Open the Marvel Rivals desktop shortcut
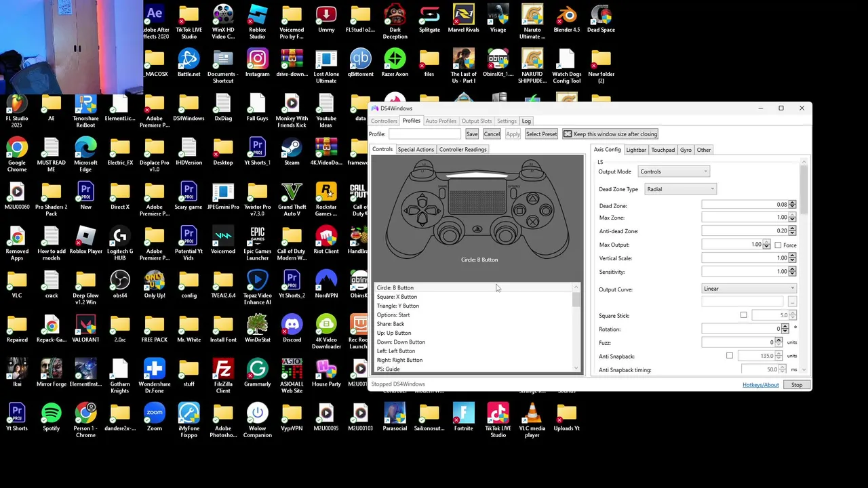868x488 pixels. pyautogui.click(x=463, y=20)
